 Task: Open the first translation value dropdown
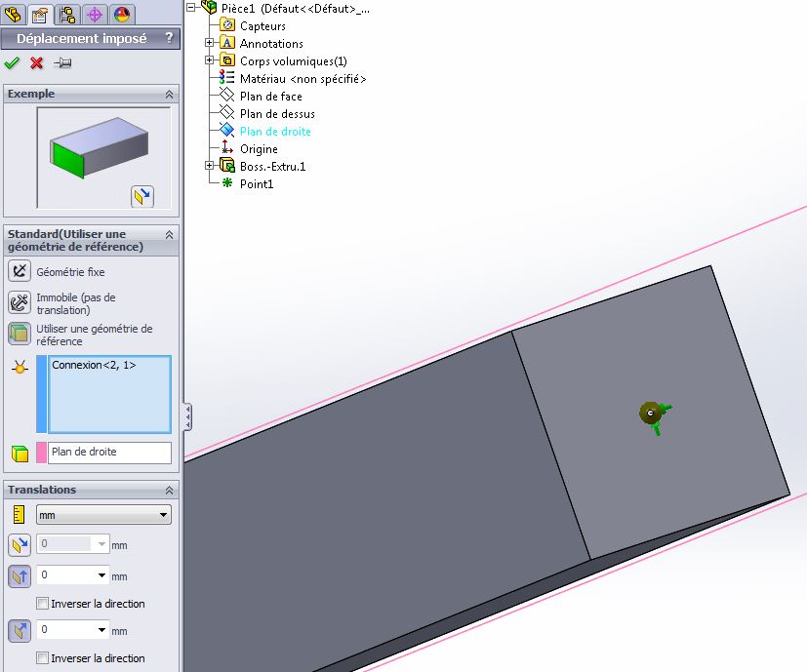click(101, 544)
